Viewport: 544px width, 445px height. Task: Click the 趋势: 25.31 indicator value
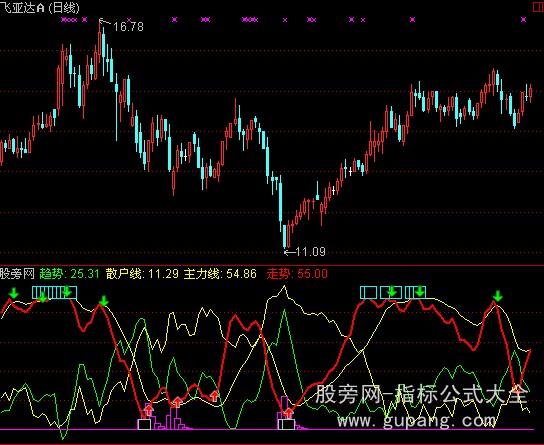69,274
